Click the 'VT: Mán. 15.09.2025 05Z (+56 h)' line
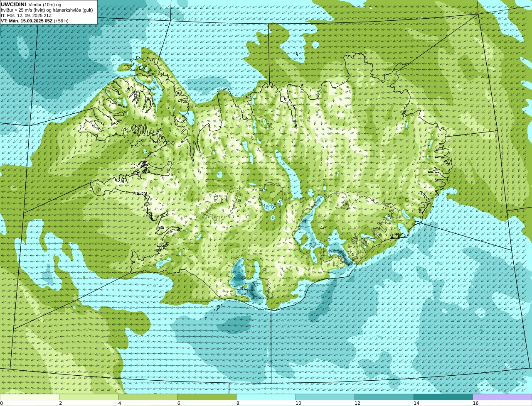532x406 pixels. pos(34,21)
